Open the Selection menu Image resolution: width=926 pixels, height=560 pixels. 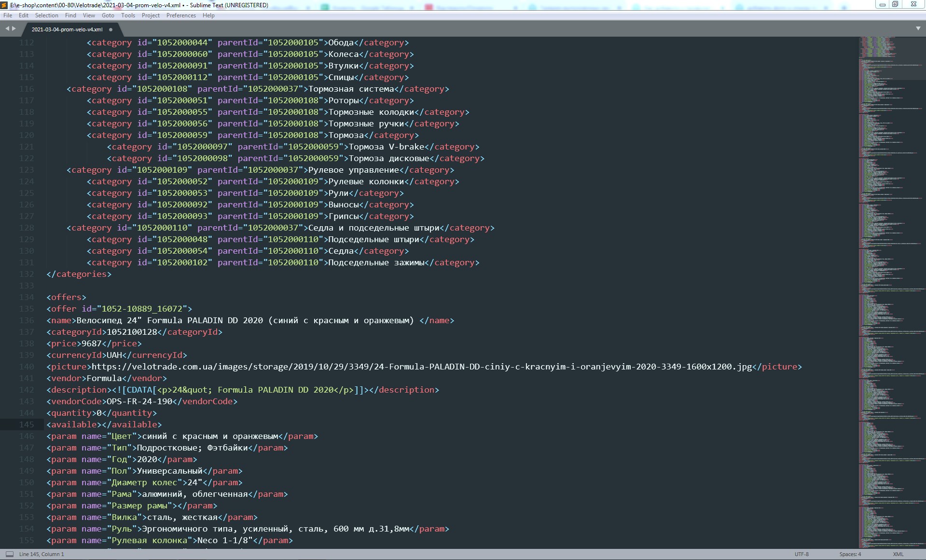[46, 15]
